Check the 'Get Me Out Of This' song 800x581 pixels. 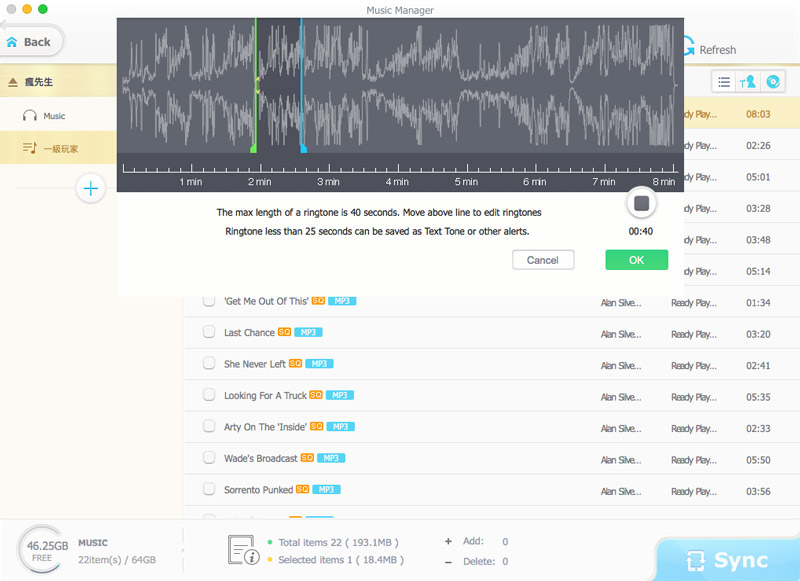[209, 301]
